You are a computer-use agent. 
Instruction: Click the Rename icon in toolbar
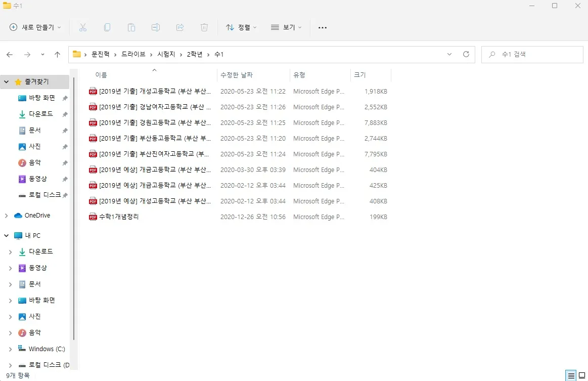[156, 27]
